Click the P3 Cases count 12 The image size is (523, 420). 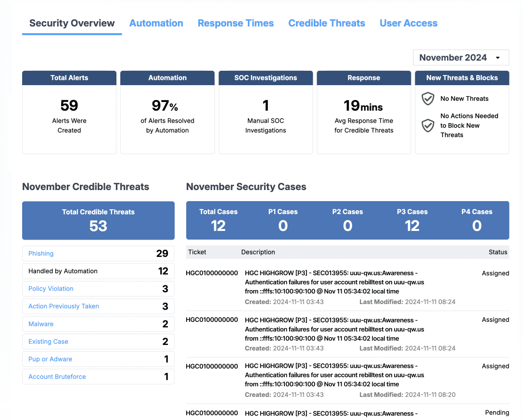(x=412, y=226)
